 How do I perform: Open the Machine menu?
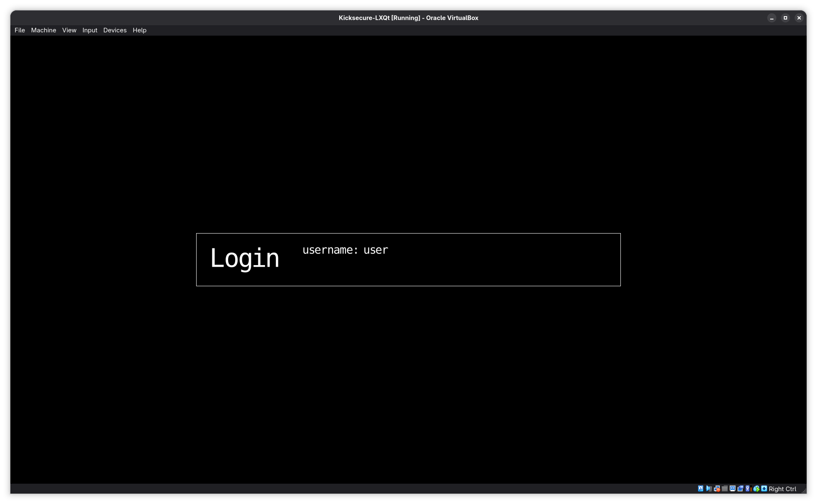(44, 30)
